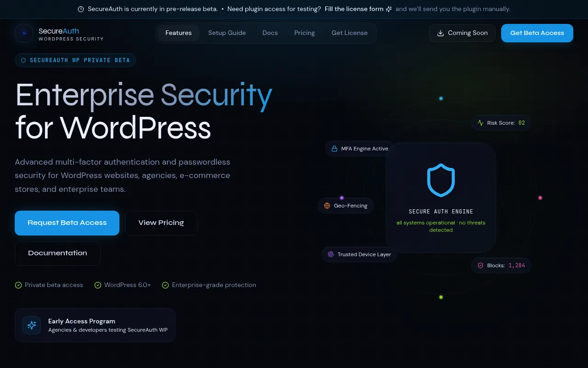The width and height of the screenshot is (588, 368).
Task: Click the shield icon in private beta badge
Action: tap(23, 60)
